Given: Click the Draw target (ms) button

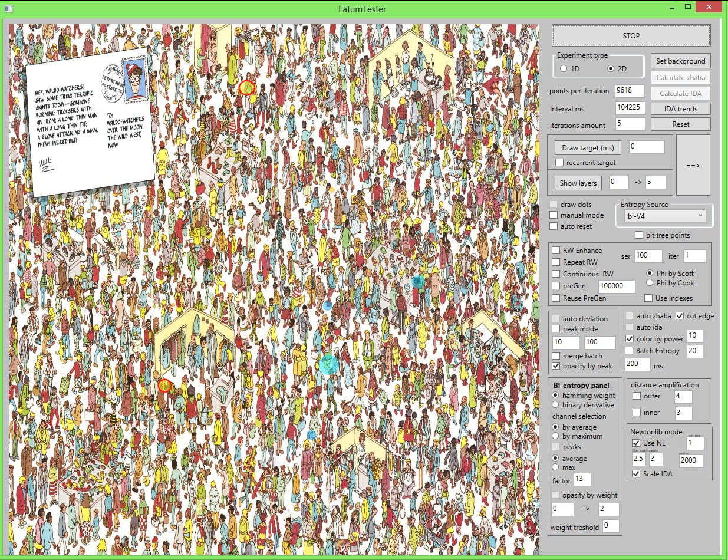Looking at the screenshot, I should (588, 147).
